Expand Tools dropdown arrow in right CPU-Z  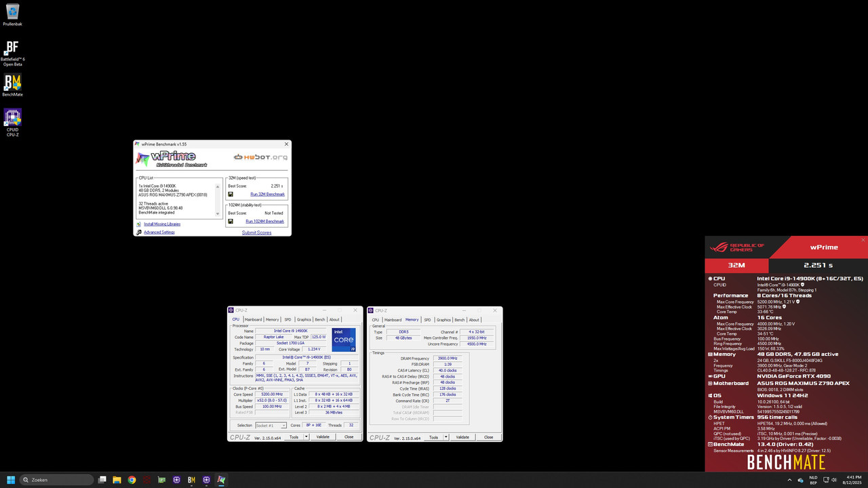point(446,437)
